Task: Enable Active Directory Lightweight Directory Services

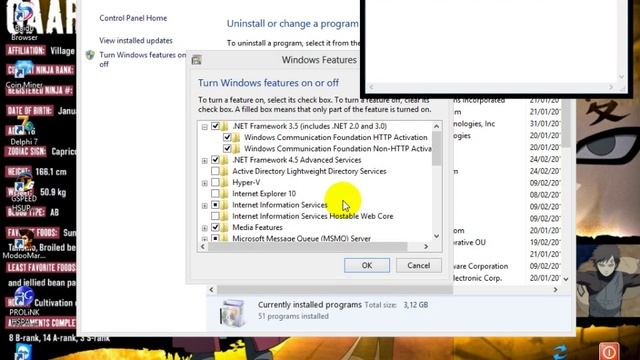Action: [x=215, y=171]
